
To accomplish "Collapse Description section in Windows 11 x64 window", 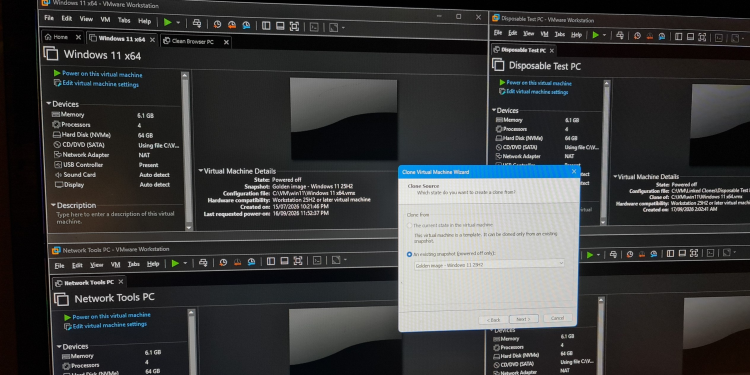I will pyautogui.click(x=54, y=205).
